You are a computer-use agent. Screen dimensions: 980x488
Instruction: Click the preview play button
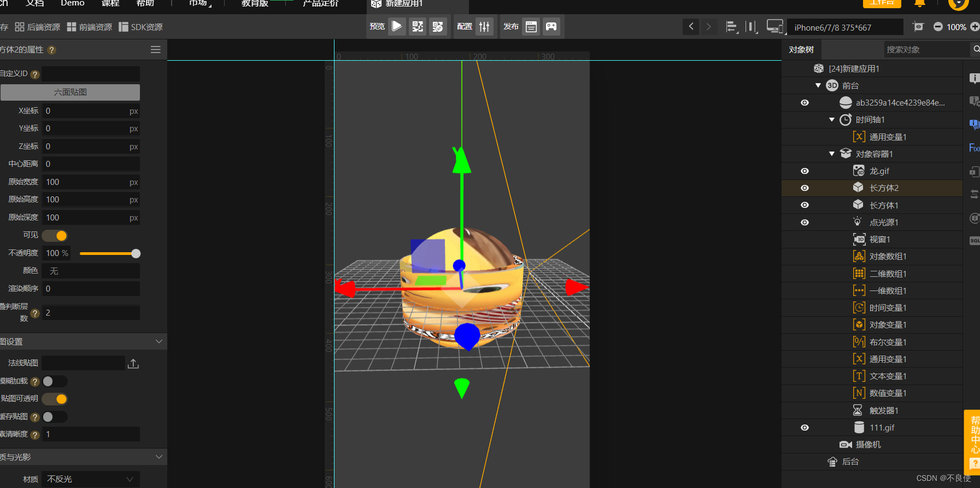[397, 26]
